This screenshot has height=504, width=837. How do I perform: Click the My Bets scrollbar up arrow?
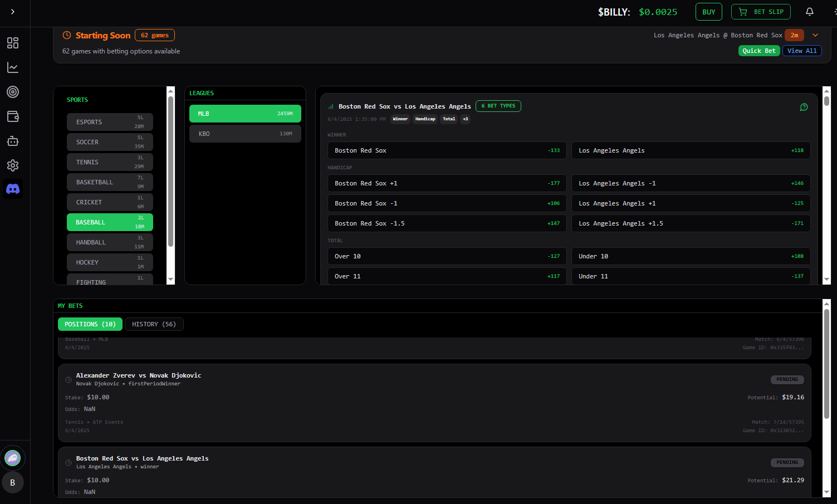(826, 304)
